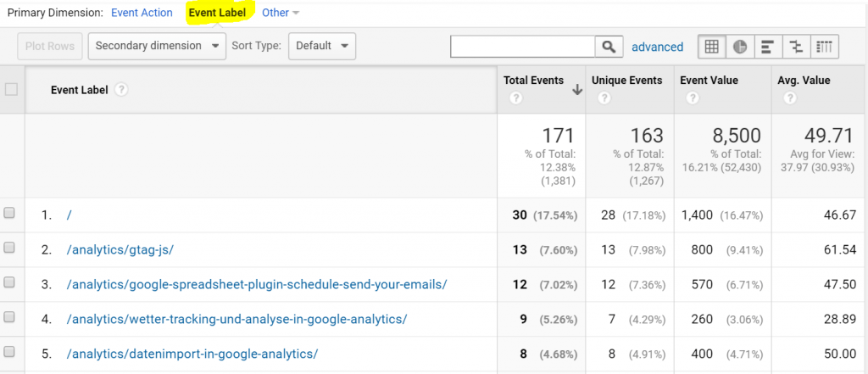
Task: Open the advanced filter link
Action: click(657, 47)
